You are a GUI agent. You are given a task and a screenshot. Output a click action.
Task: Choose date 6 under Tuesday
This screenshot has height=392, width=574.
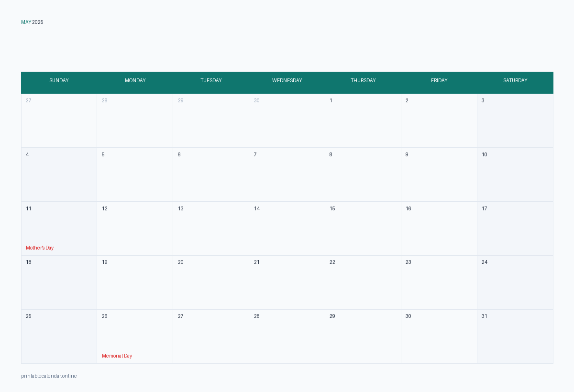179,155
